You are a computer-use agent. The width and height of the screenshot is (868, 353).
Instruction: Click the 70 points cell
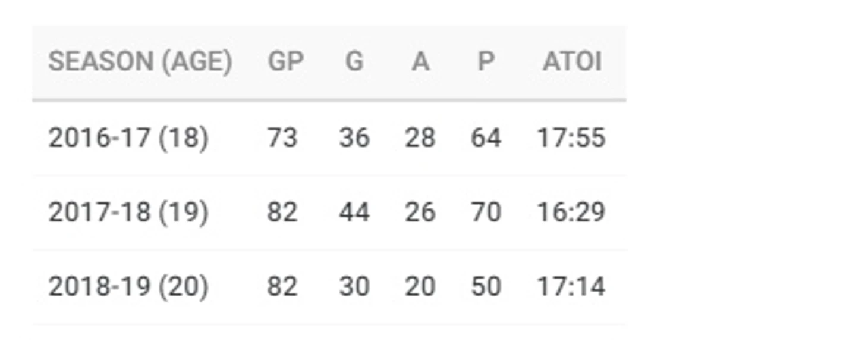pos(486,213)
